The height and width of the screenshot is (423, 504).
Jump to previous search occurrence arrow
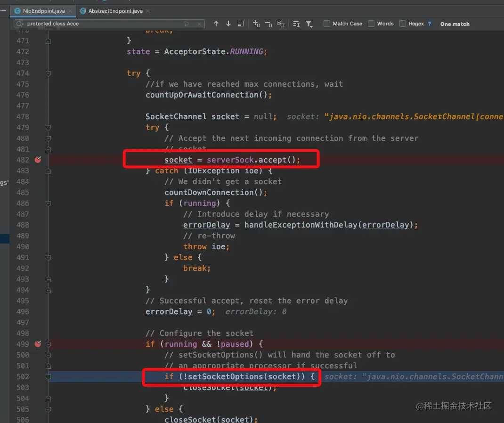pyautogui.click(x=216, y=24)
